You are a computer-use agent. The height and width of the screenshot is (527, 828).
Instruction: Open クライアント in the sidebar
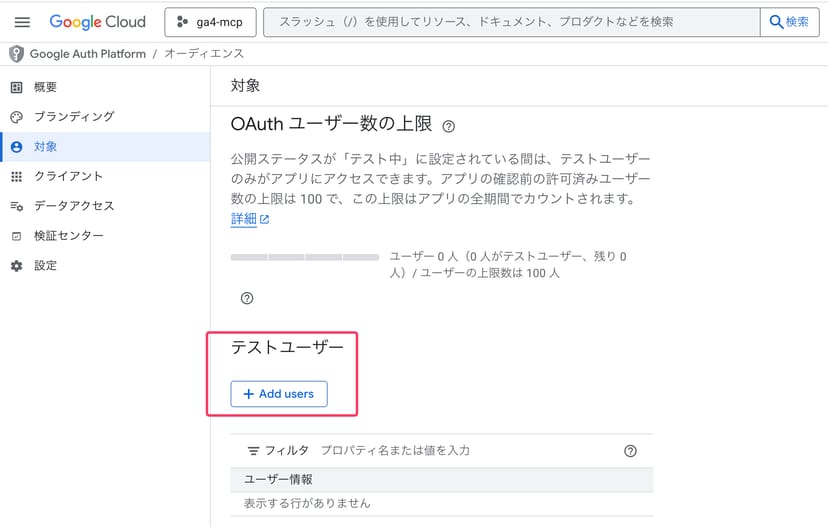pyautogui.click(x=105, y=176)
